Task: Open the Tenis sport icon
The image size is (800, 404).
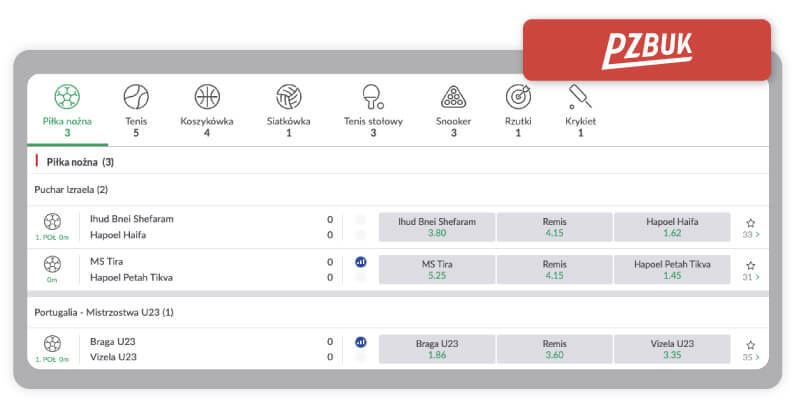Action: click(136, 97)
